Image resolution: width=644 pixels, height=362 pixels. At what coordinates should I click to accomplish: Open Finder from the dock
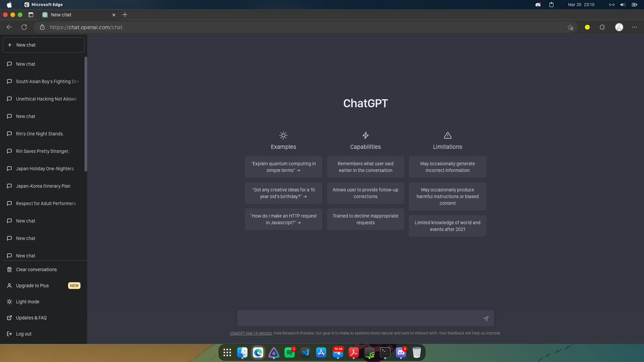(243, 352)
